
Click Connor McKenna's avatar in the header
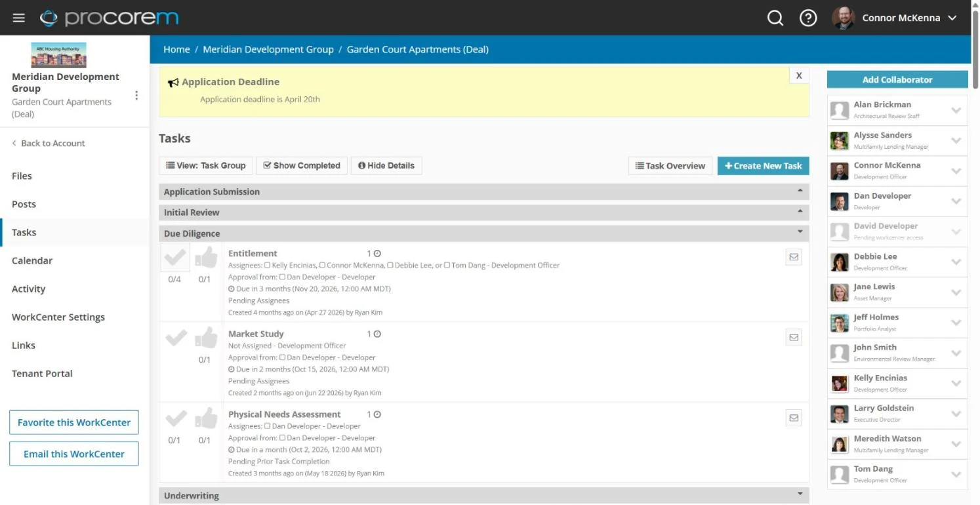pyautogui.click(x=843, y=18)
